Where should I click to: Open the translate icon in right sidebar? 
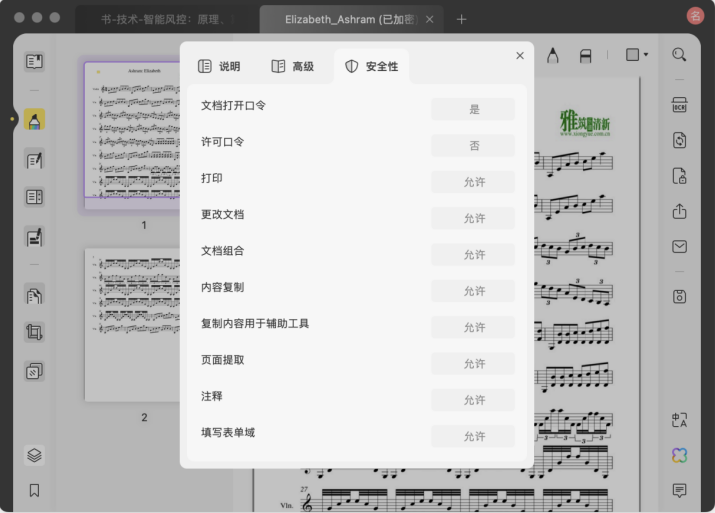point(679,420)
